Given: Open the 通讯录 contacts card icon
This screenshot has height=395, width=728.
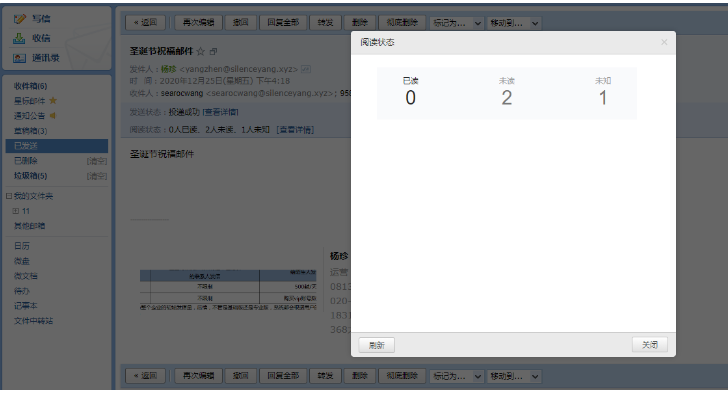Looking at the screenshot, I should pos(20,58).
